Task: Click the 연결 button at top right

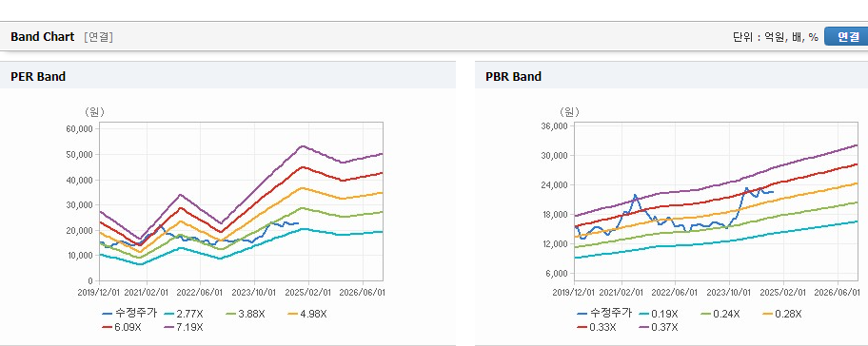Action: click(846, 36)
